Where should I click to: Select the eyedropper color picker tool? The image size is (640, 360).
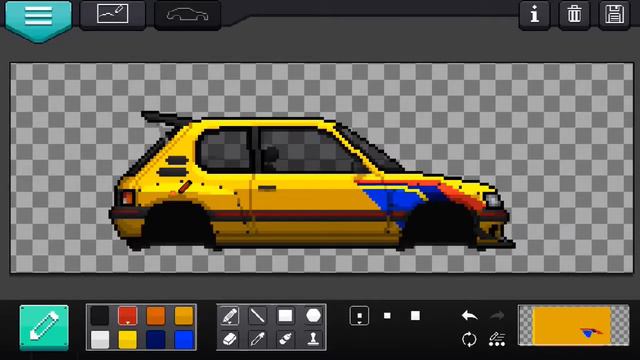coord(258,339)
